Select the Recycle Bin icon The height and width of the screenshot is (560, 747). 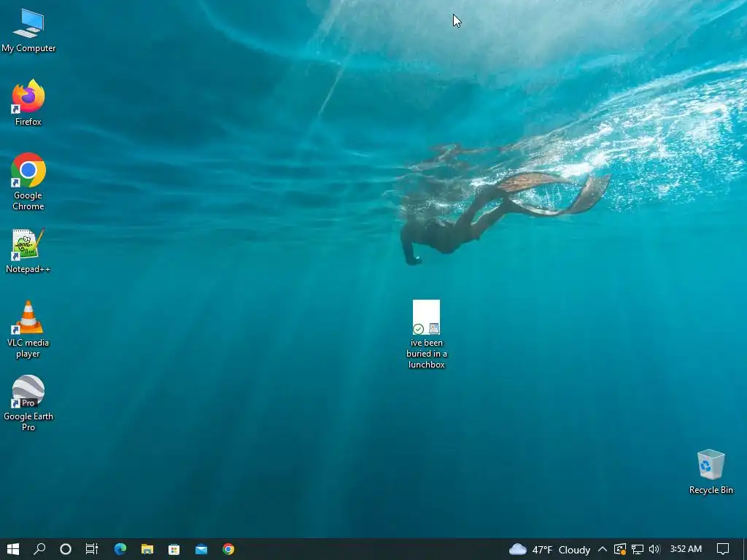click(x=711, y=472)
